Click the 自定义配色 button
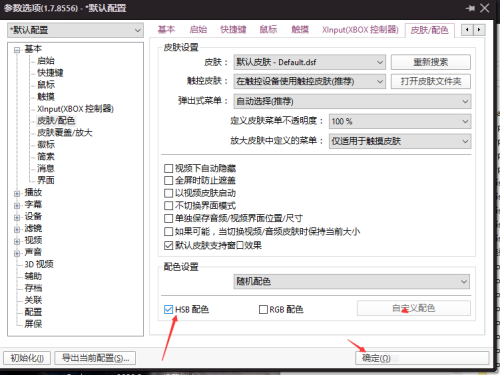 click(x=414, y=308)
